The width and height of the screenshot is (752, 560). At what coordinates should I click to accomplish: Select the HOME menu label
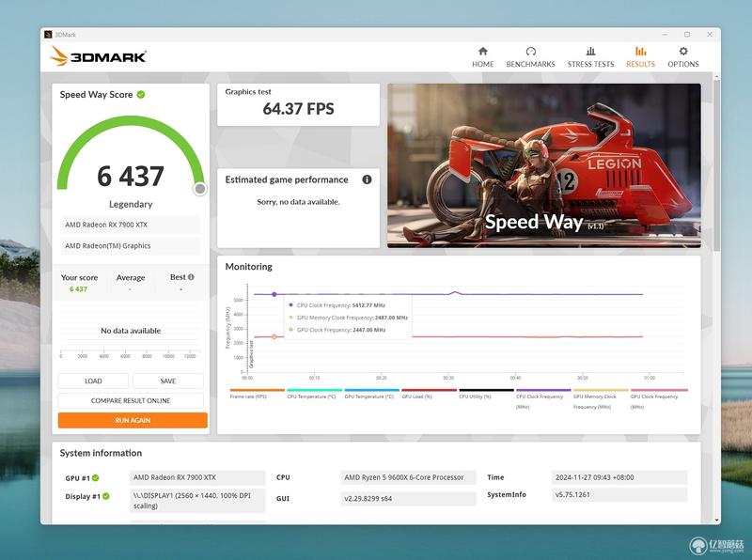click(482, 64)
